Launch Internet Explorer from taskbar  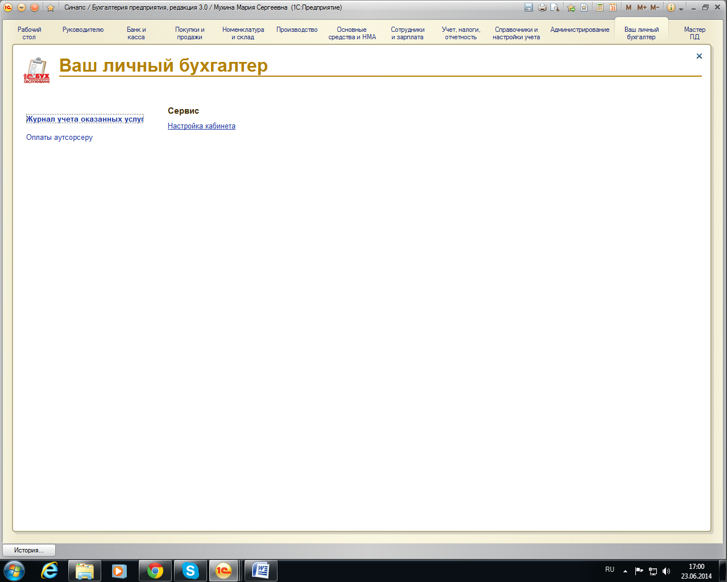[x=50, y=570]
